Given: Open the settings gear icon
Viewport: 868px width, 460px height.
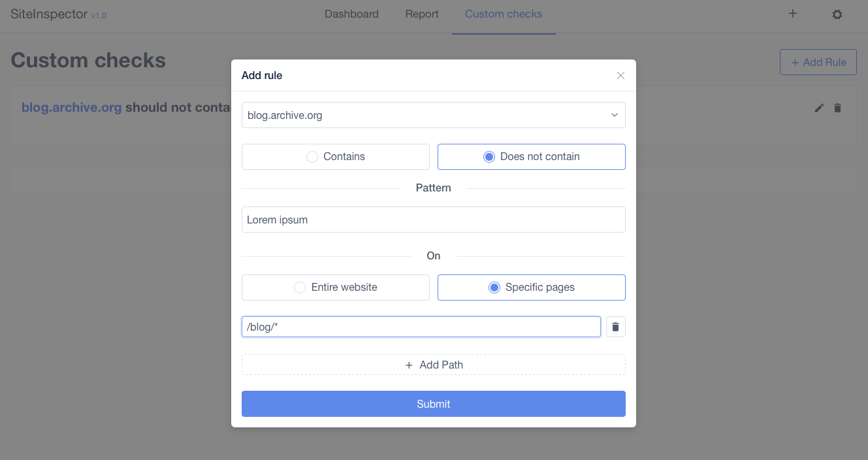Looking at the screenshot, I should click(837, 14).
